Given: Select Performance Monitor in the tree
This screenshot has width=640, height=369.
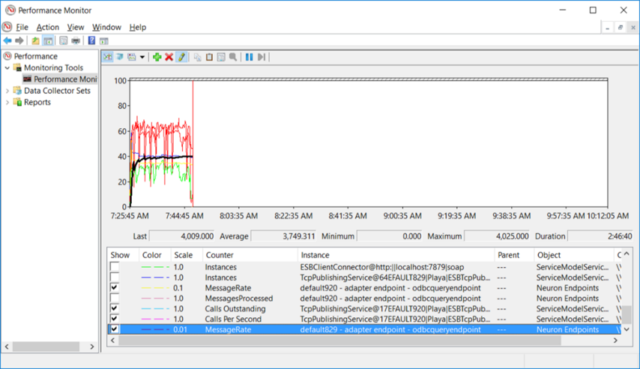Looking at the screenshot, I should point(65,79).
